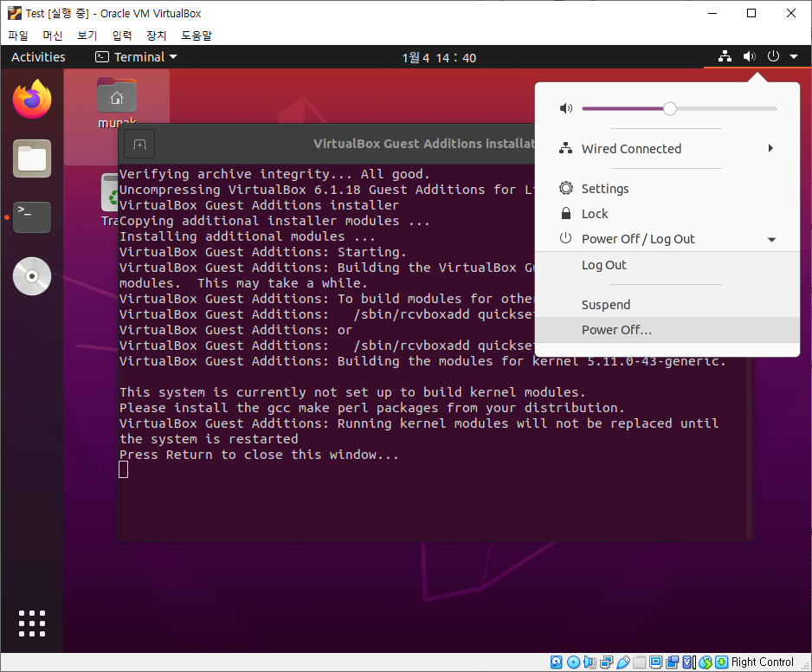This screenshot has height=672, width=812.
Task: Click Activities in the top bar
Action: (38, 57)
